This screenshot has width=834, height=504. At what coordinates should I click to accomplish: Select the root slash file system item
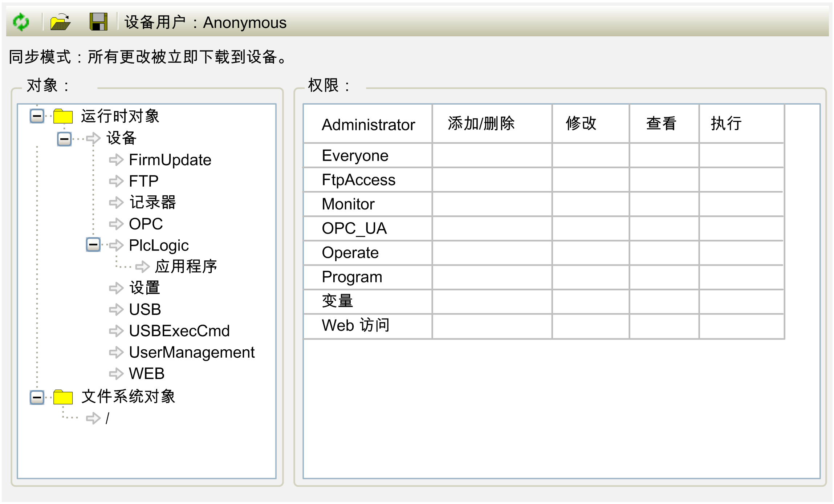click(x=107, y=418)
